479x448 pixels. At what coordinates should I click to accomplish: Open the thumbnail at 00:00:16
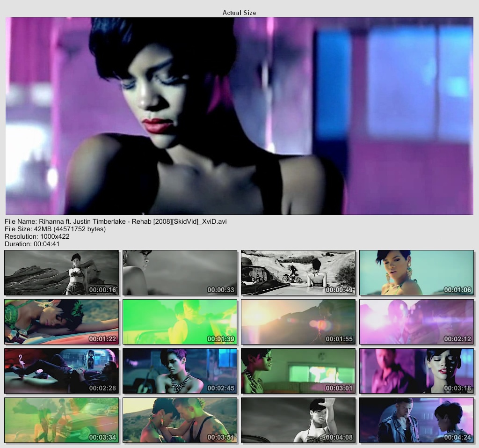click(x=62, y=273)
